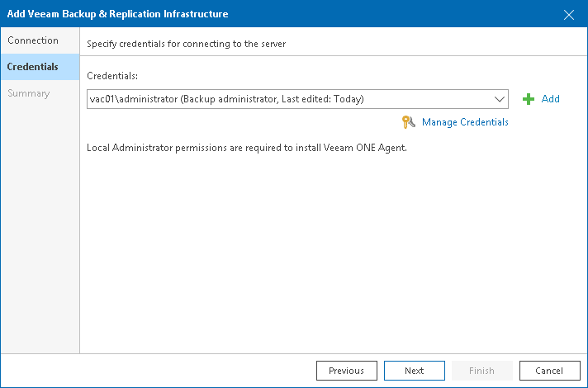Open the Manage Credentials link

465,122
